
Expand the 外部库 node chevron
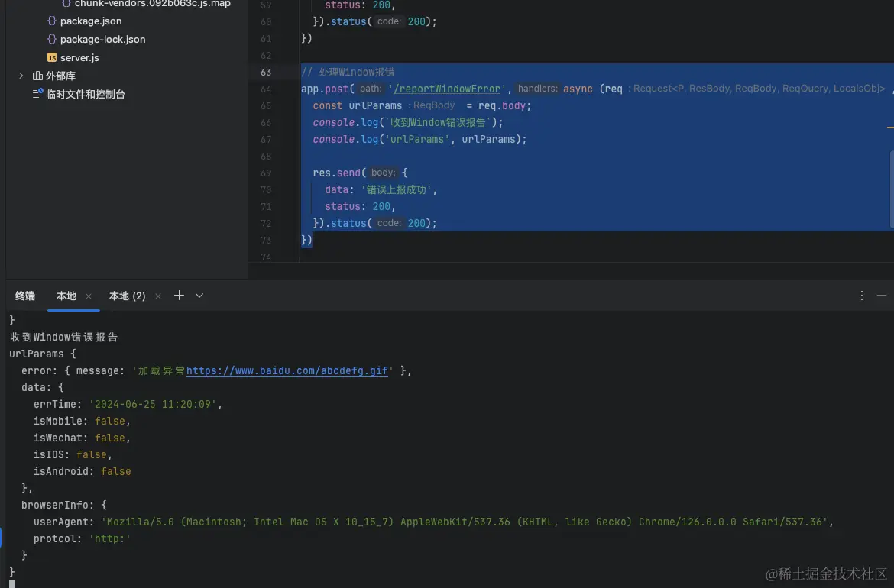(x=21, y=76)
